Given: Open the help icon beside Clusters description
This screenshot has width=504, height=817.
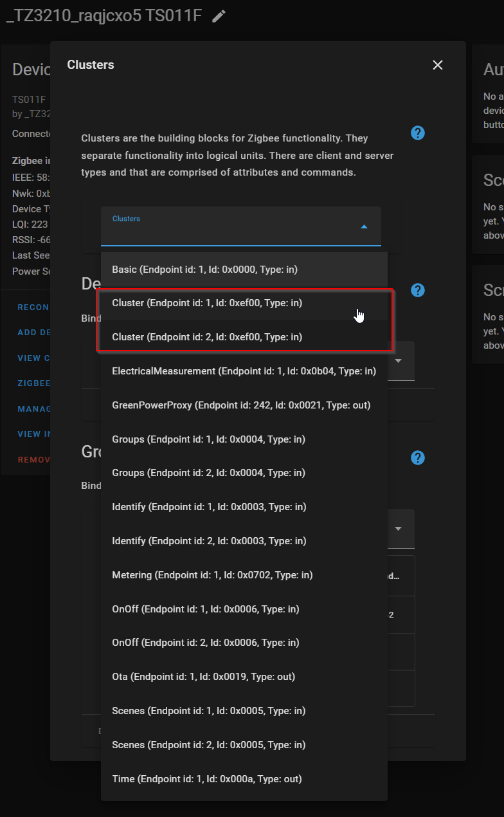Looking at the screenshot, I should pyautogui.click(x=418, y=133).
